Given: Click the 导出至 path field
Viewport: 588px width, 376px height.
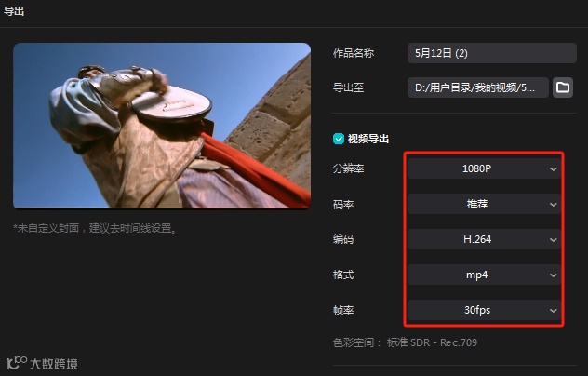Looking at the screenshot, I should [478, 87].
